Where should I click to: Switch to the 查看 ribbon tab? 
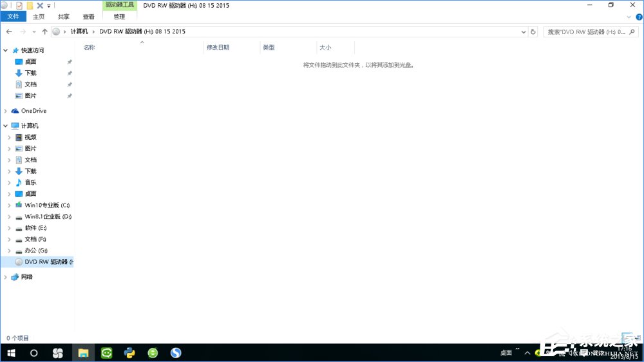(x=88, y=17)
